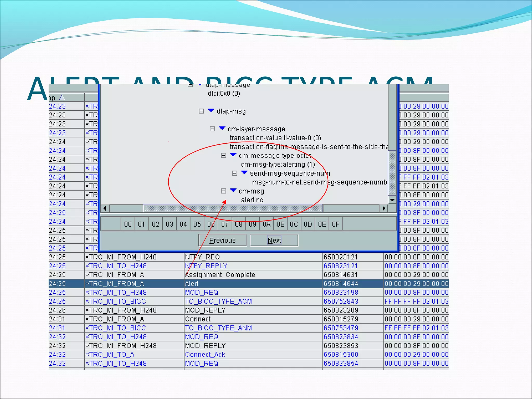Click the horizontal scrollbar thumb
The height and width of the screenshot is (399, 532).
pyautogui.click(x=233, y=208)
